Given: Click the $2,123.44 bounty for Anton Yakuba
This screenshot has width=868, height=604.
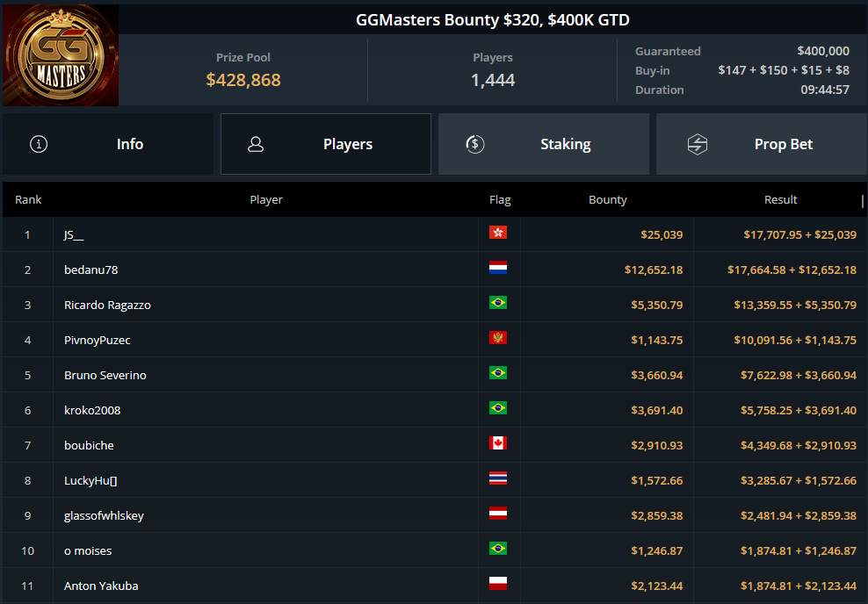Looking at the screenshot, I should 657,586.
